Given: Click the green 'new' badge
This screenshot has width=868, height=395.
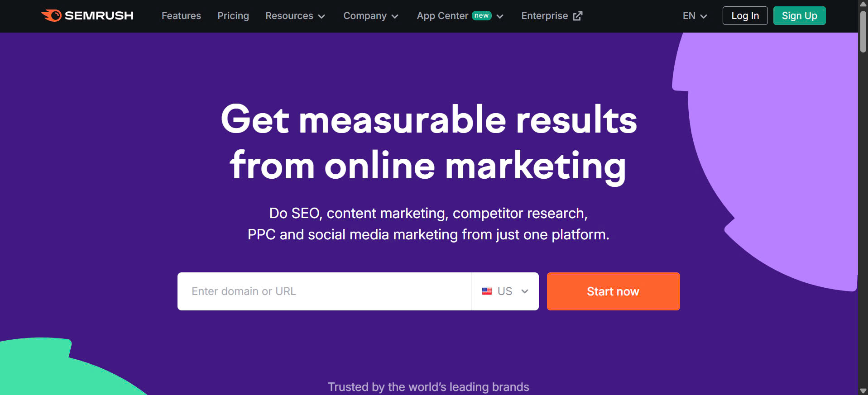Looking at the screenshot, I should tap(481, 15).
